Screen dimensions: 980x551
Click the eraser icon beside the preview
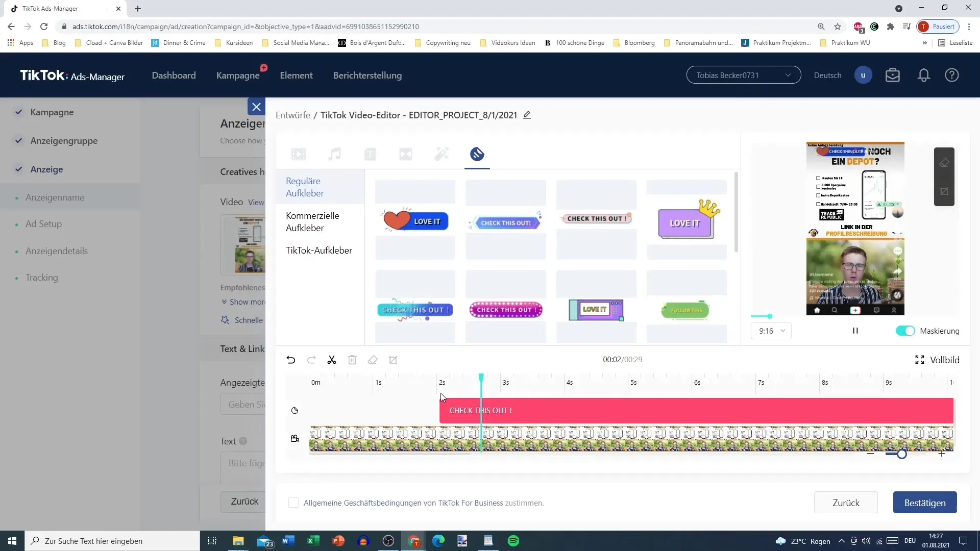click(x=944, y=163)
